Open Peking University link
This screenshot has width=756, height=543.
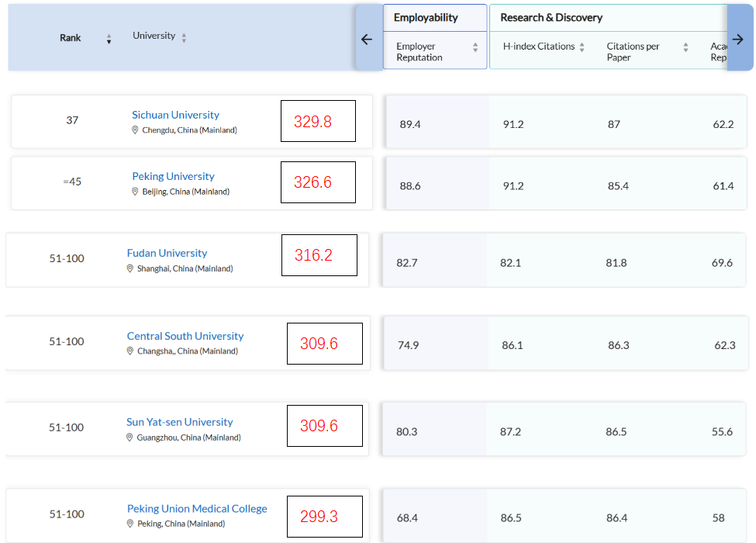click(173, 176)
